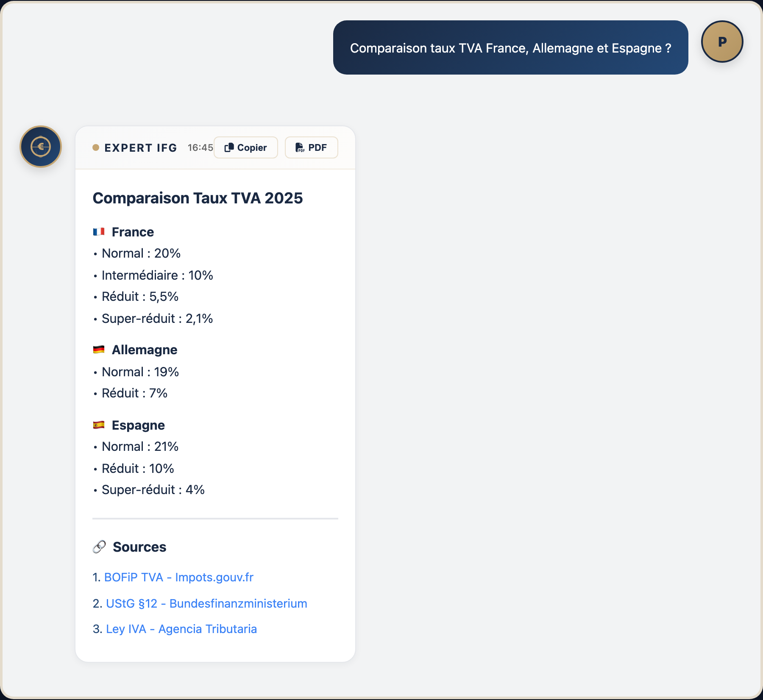Click the Espagne Super-réduit : 4% line
This screenshot has height=700, width=763.
153,490
